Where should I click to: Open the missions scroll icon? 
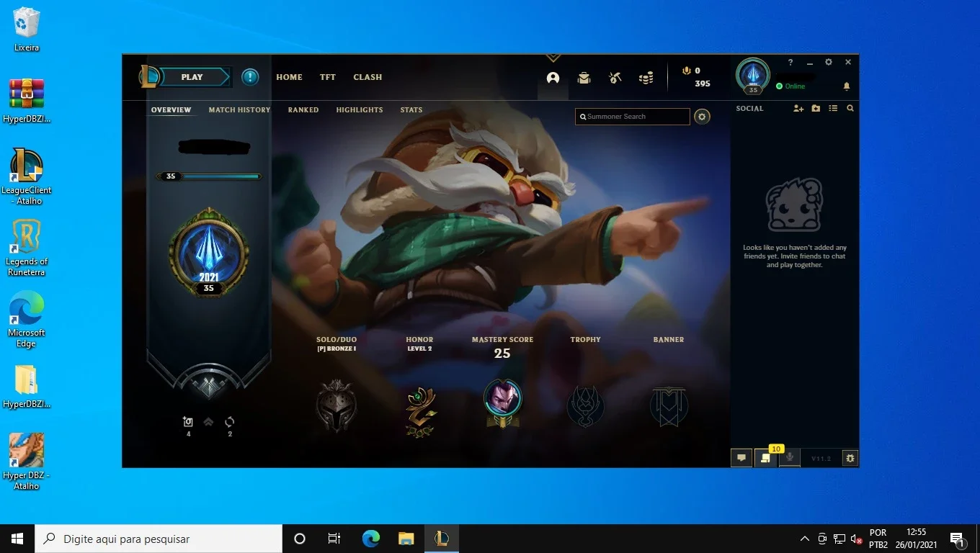point(765,458)
